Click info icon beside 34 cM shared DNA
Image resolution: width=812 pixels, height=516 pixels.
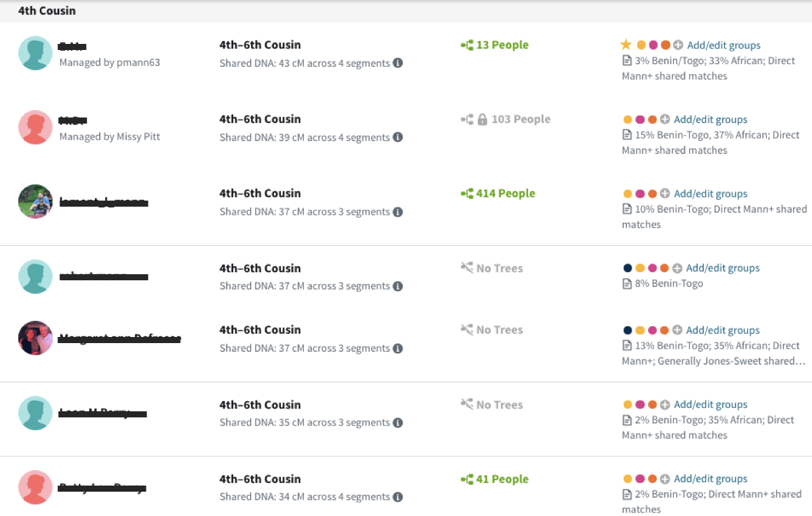click(x=398, y=497)
